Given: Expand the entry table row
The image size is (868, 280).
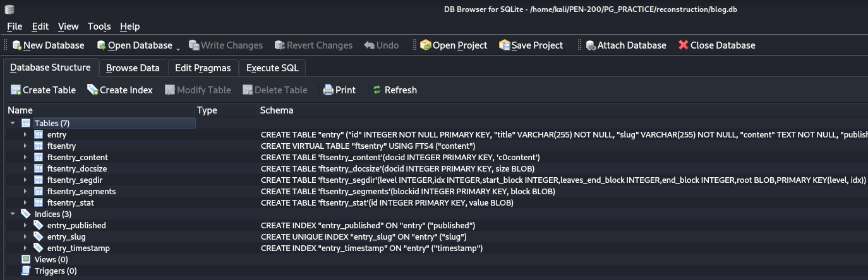Looking at the screenshot, I should [x=25, y=135].
